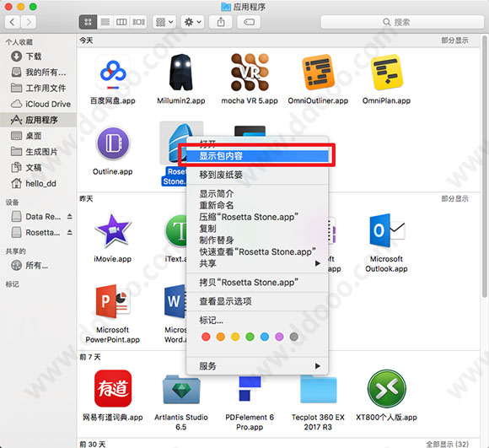Choose 复制 from context menu
This screenshot has height=448, width=489.
click(257, 229)
